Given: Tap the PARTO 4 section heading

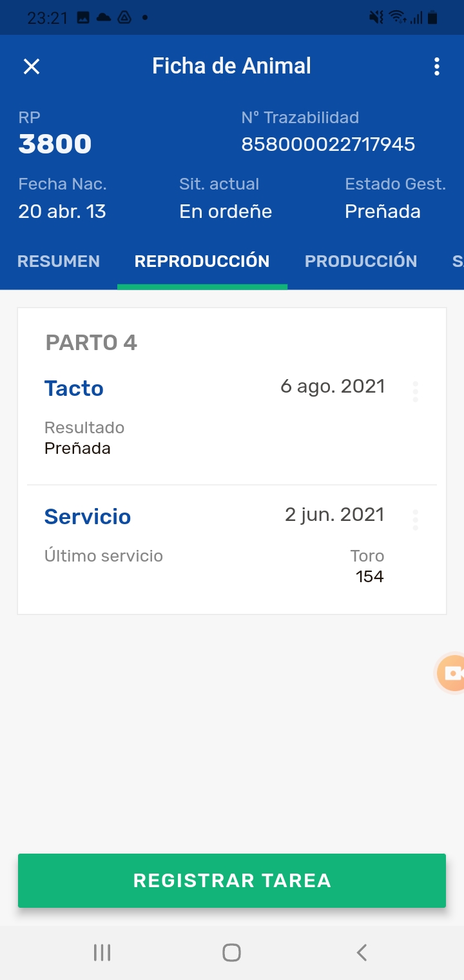Looking at the screenshot, I should (91, 342).
